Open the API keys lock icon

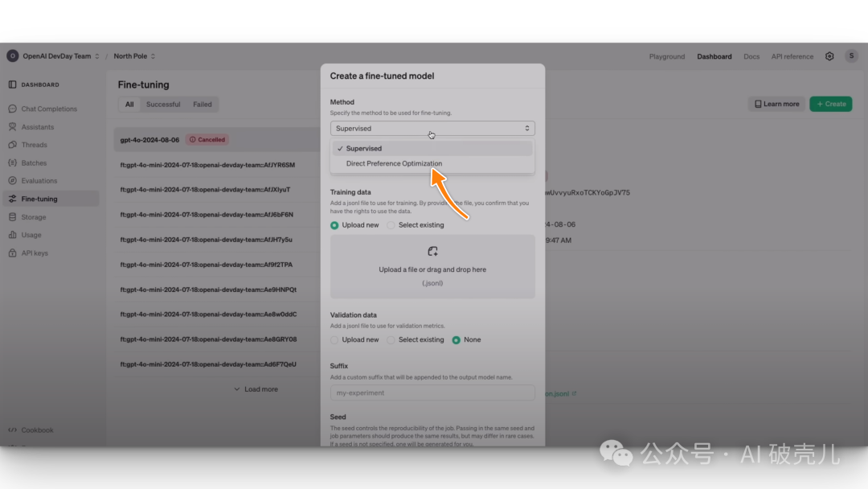click(13, 253)
